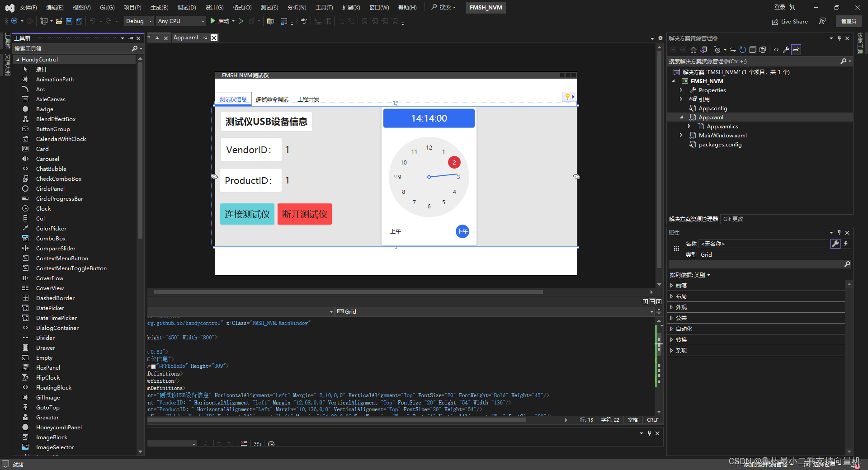The width and height of the screenshot is (868, 470).
Task: Select hour 2 on the clock face
Action: (x=454, y=162)
